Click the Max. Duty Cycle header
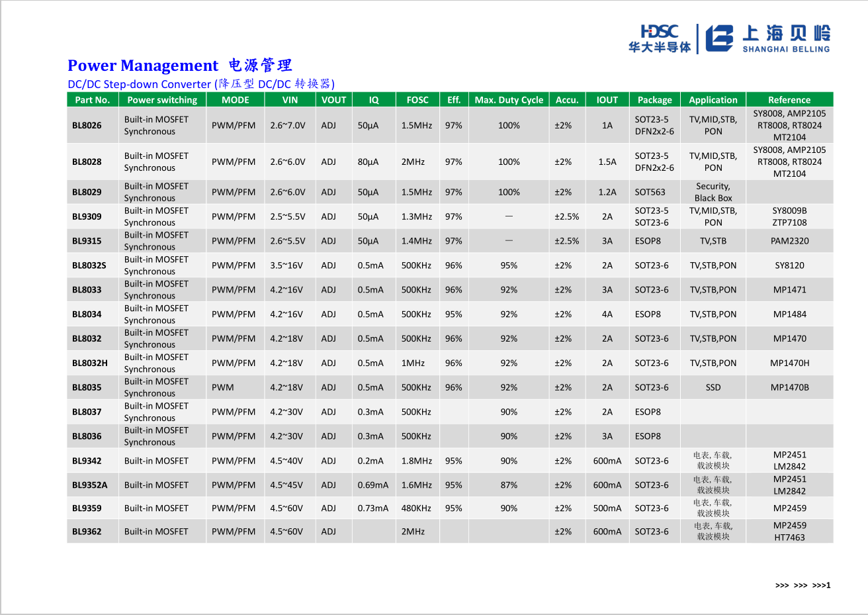This screenshot has height=615, width=868. (509, 100)
